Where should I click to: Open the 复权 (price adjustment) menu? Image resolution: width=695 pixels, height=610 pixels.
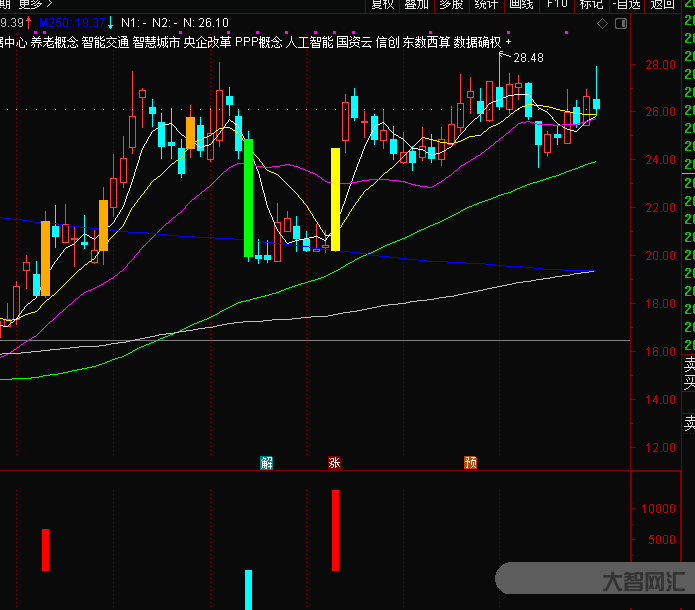(383, 4)
